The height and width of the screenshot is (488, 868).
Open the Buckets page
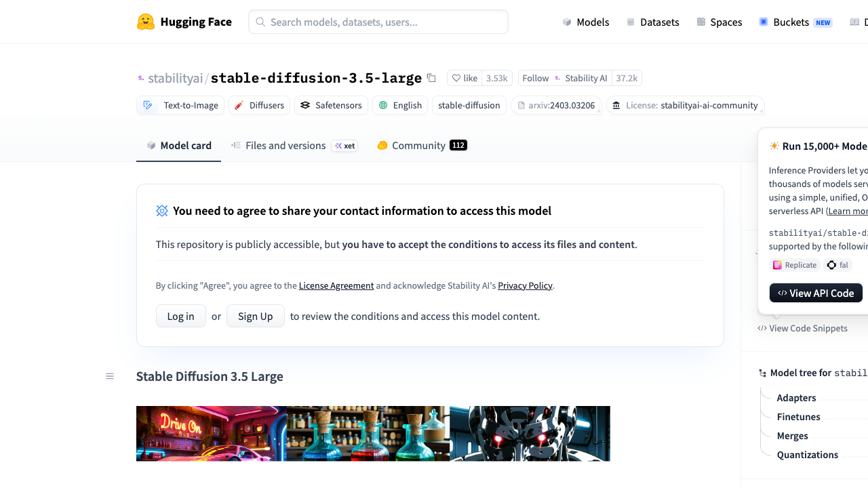tap(795, 22)
